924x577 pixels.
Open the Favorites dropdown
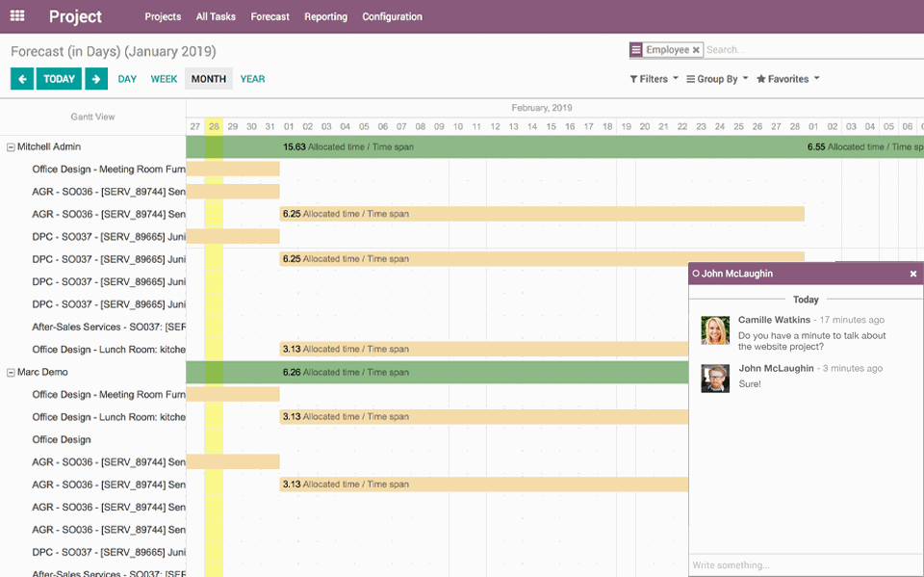coord(787,79)
